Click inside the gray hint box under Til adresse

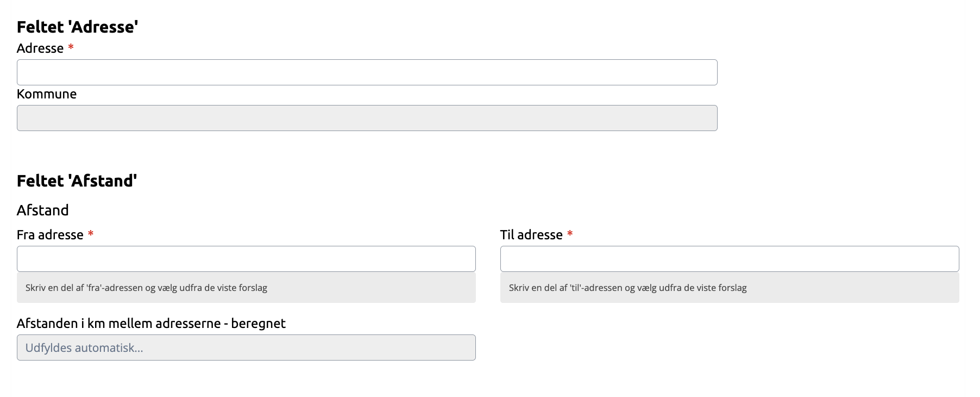pos(730,287)
